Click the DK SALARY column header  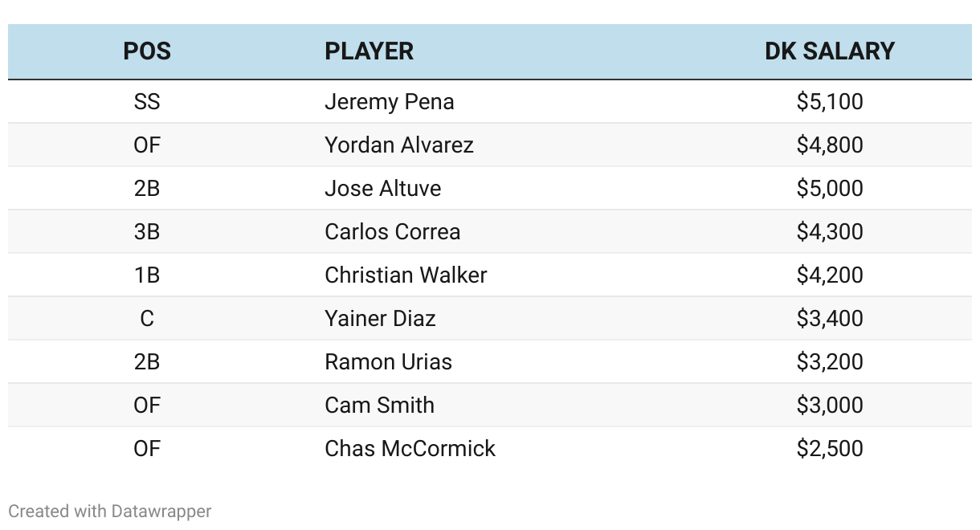[830, 51]
